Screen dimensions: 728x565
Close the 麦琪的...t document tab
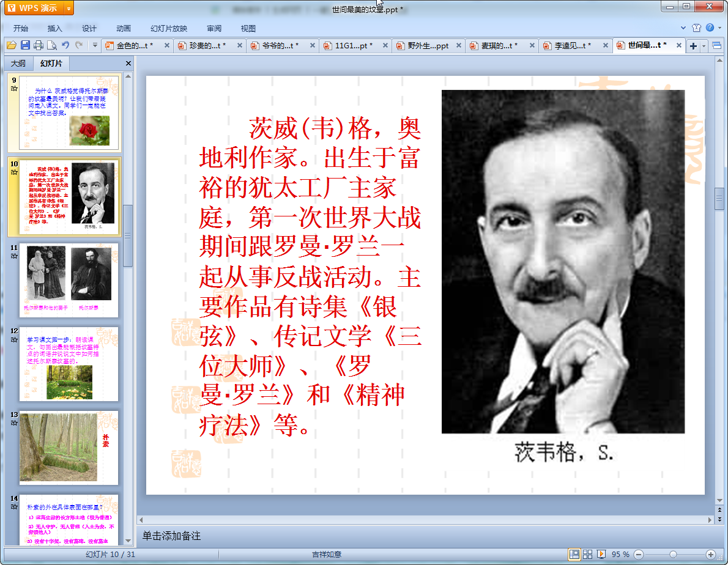(x=532, y=45)
